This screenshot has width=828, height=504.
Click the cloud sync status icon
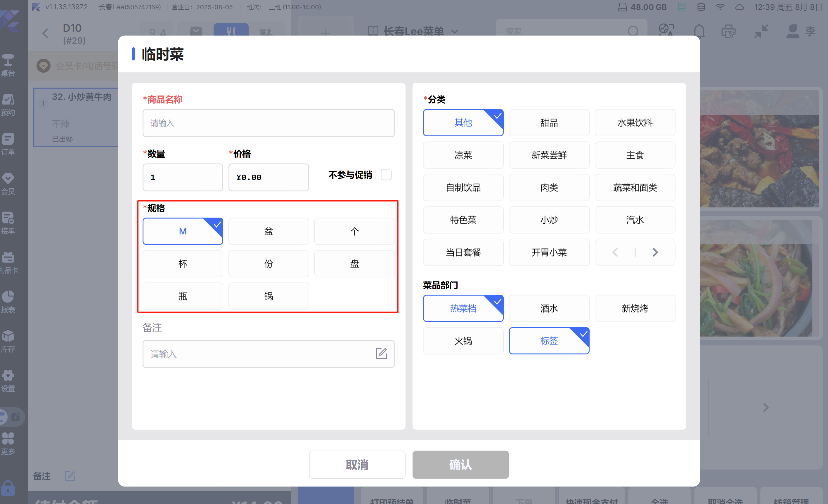739,7
